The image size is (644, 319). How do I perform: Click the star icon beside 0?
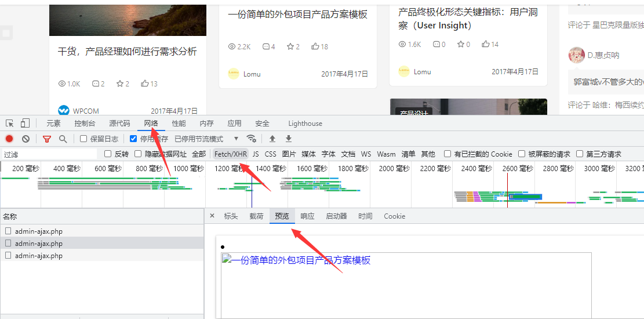pyautogui.click(x=461, y=44)
